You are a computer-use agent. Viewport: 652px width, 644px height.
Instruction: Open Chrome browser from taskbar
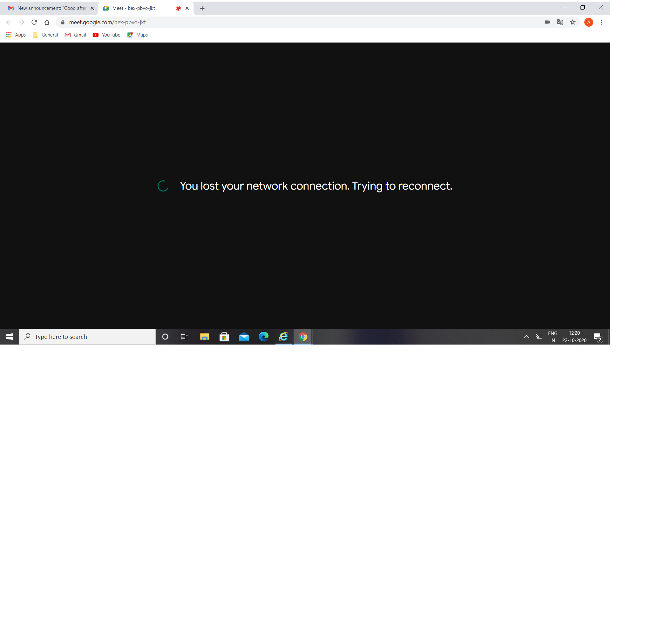tap(303, 337)
